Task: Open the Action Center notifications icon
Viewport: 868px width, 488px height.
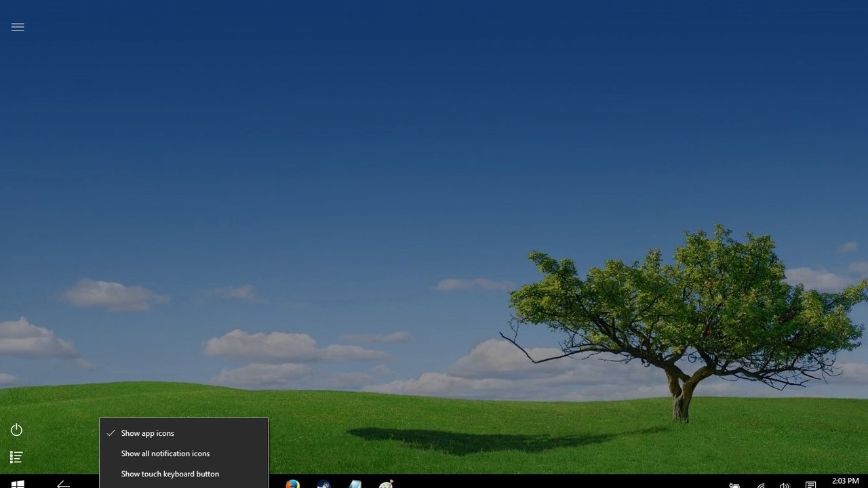Action: [810, 485]
